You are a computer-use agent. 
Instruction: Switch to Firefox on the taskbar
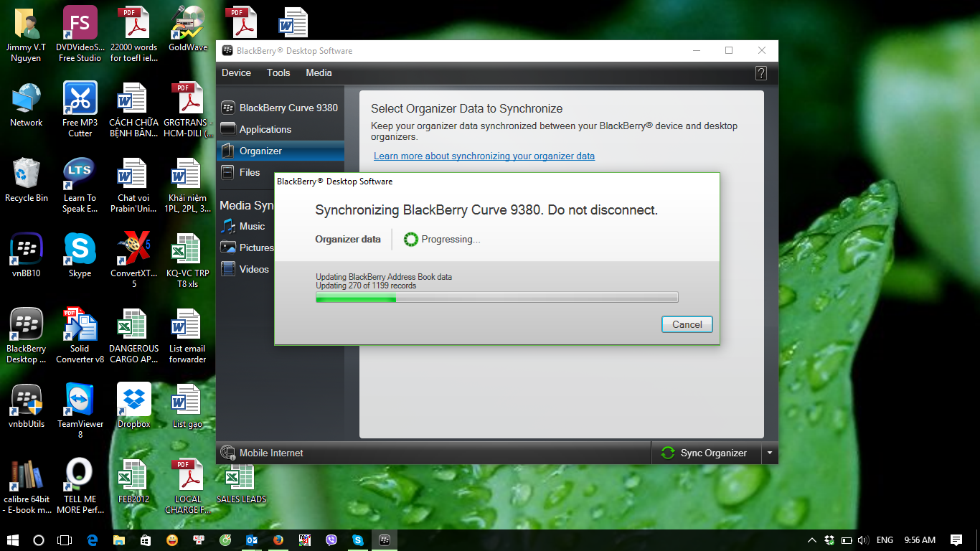coord(278,540)
